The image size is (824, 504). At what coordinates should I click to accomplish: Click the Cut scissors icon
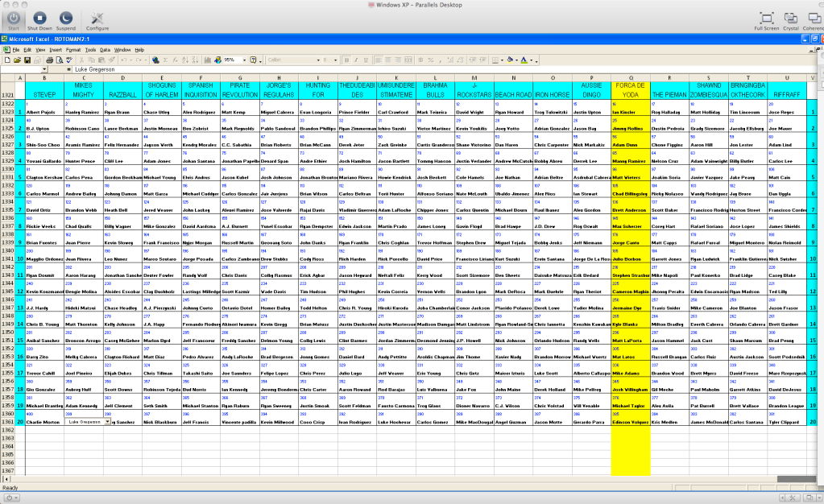[x=81, y=60]
